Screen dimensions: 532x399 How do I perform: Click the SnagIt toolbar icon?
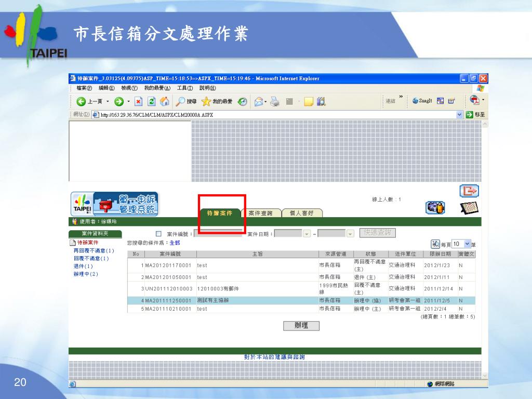(422, 101)
